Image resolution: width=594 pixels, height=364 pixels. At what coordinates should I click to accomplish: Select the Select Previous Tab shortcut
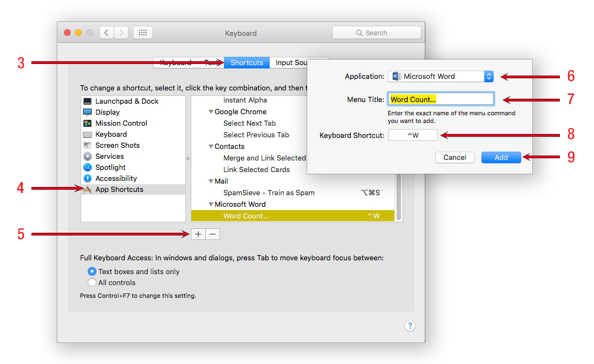click(256, 135)
